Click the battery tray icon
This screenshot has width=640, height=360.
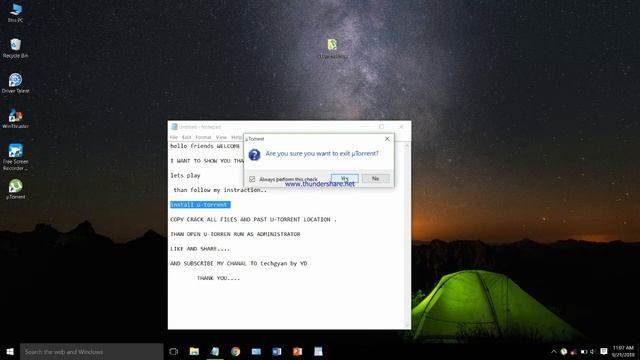[584, 351]
